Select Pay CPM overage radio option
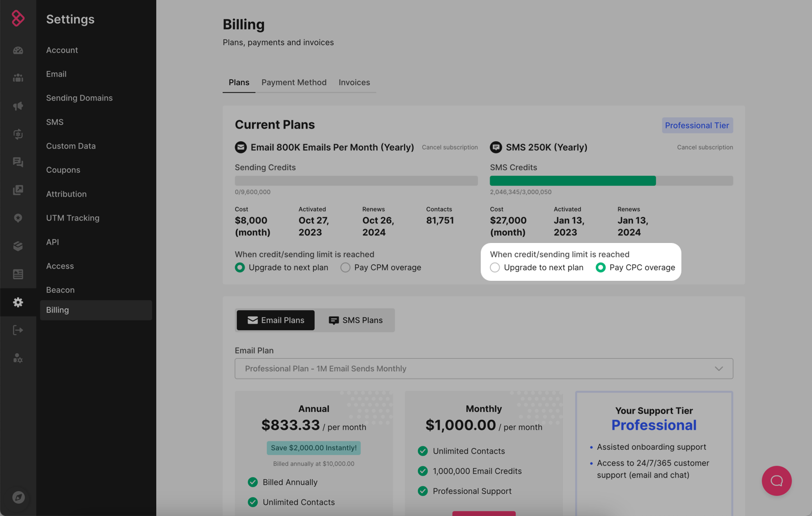Image resolution: width=812 pixels, height=516 pixels. pyautogui.click(x=346, y=267)
